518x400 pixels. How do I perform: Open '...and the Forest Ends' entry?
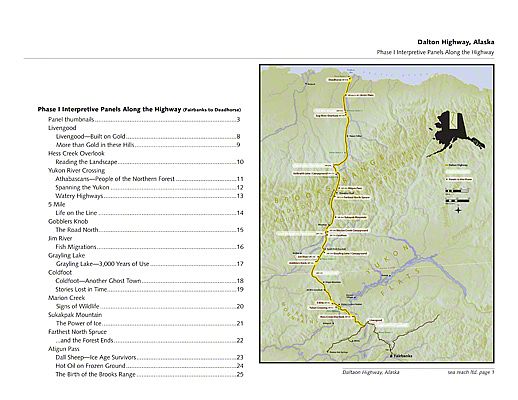pos(150,340)
